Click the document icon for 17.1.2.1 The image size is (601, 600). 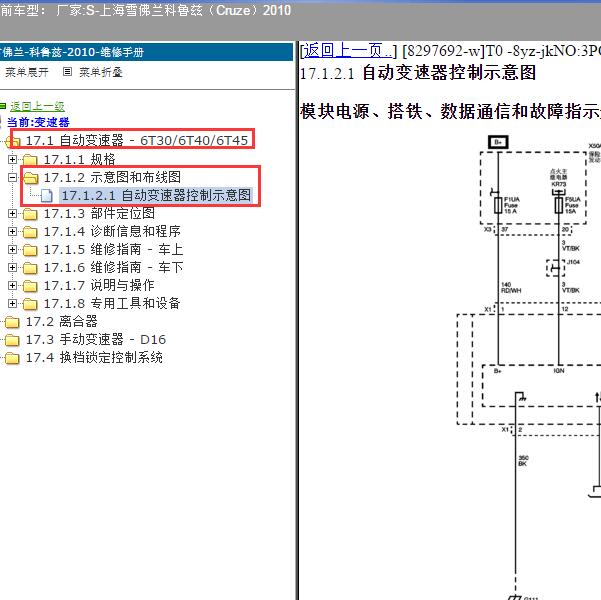[x=47, y=196]
